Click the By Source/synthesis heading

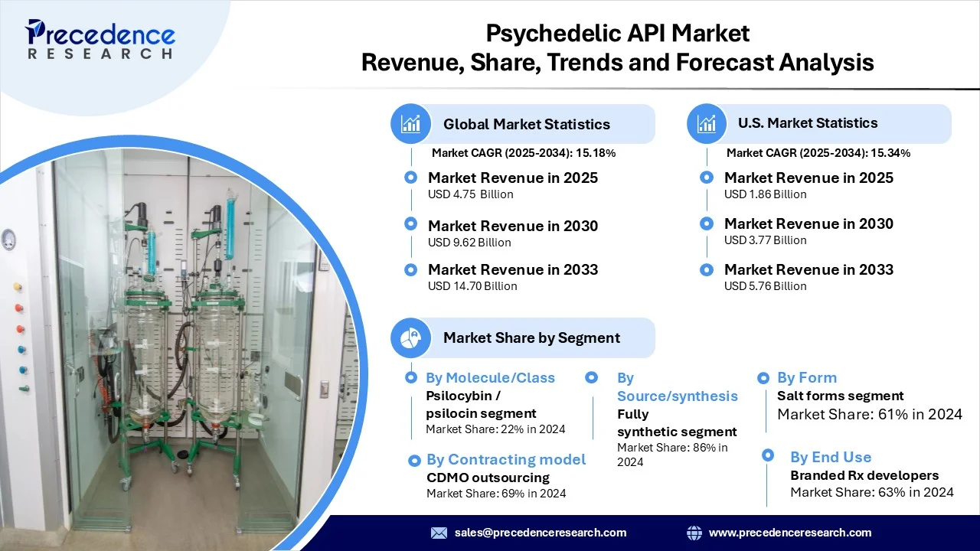coord(677,386)
